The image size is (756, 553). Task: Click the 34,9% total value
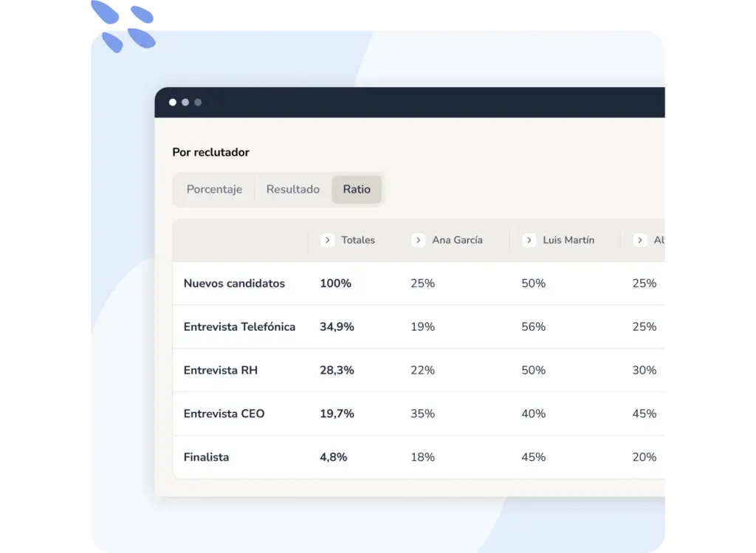click(337, 327)
